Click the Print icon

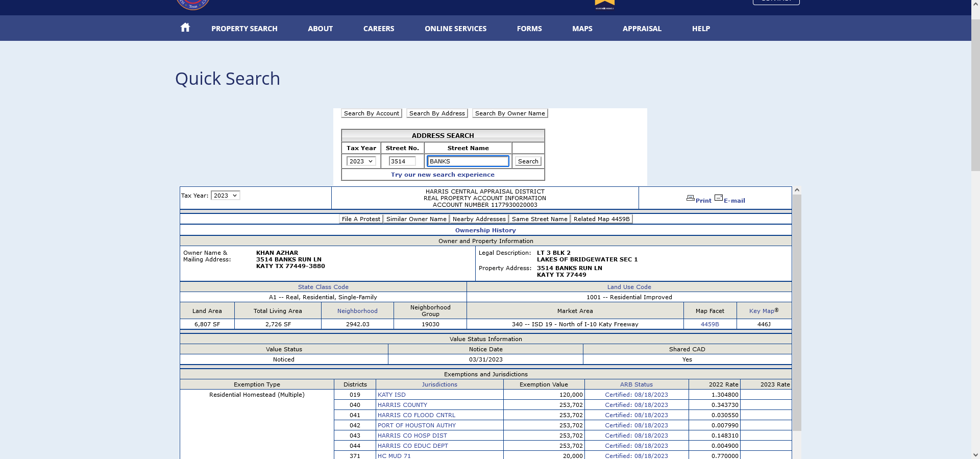pos(691,198)
